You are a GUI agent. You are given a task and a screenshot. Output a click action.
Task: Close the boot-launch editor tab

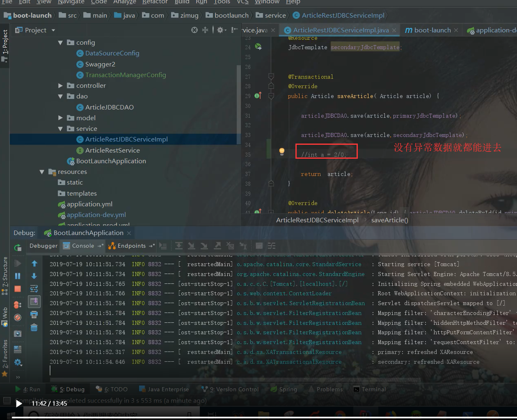[456, 30]
